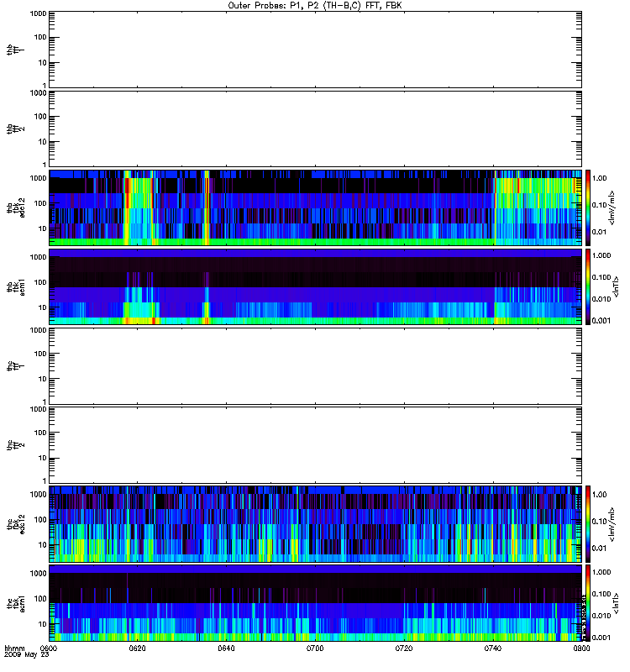Click the 0.001 tick on thc scm1 color bar

(601, 638)
